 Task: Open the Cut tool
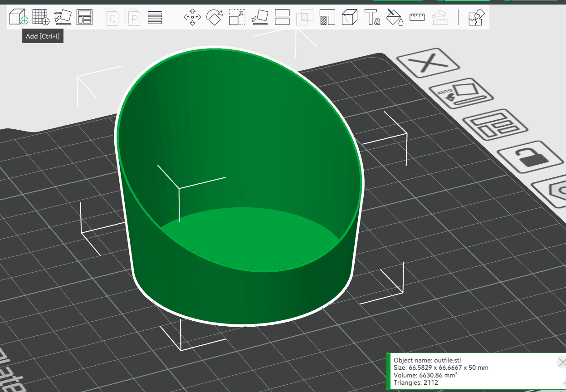283,17
